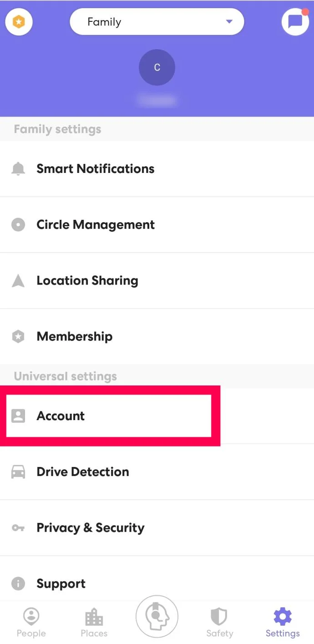Open Circle Management settings
Viewport: 314px width, 644px height.
click(x=96, y=225)
